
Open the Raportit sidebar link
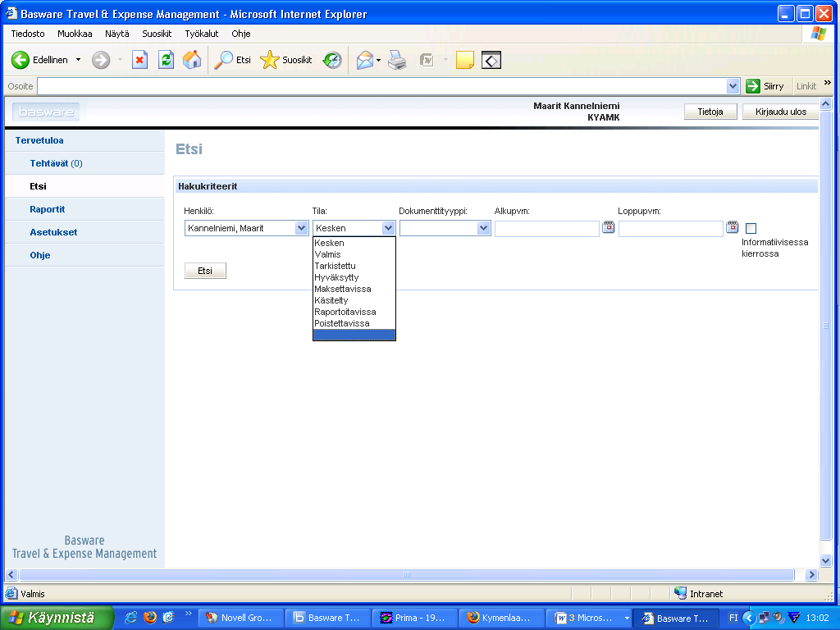coord(47,209)
